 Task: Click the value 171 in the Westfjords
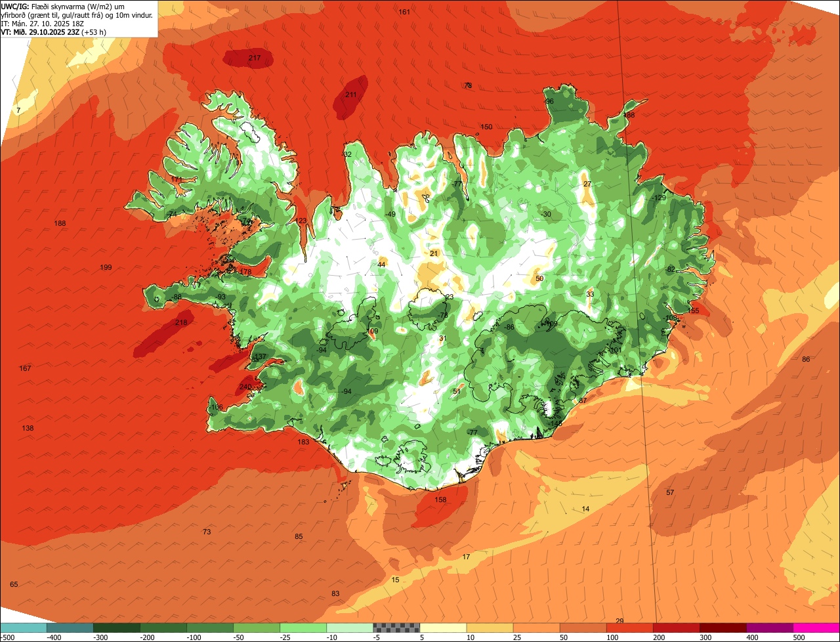177,179
